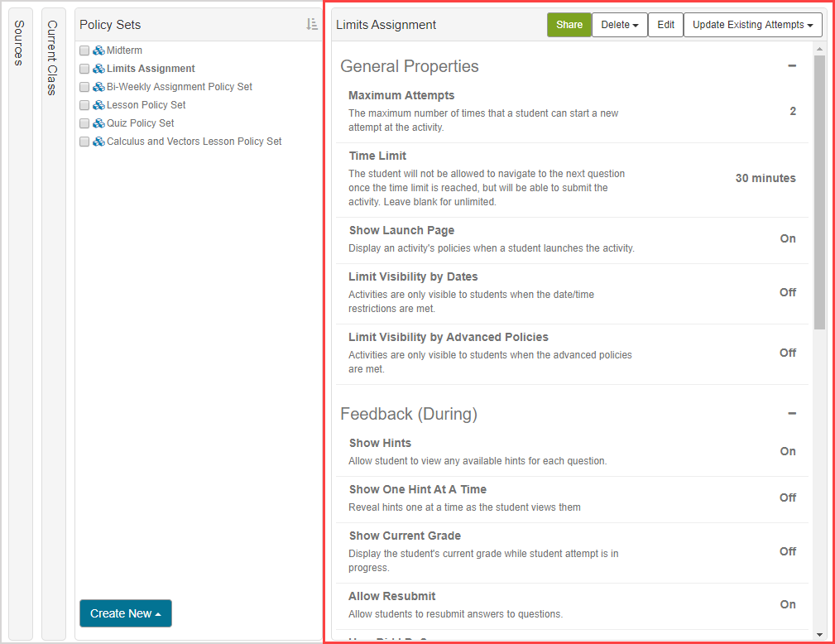This screenshot has height=644, width=835.
Task: Collapse the General Properties section
Action: click(792, 66)
